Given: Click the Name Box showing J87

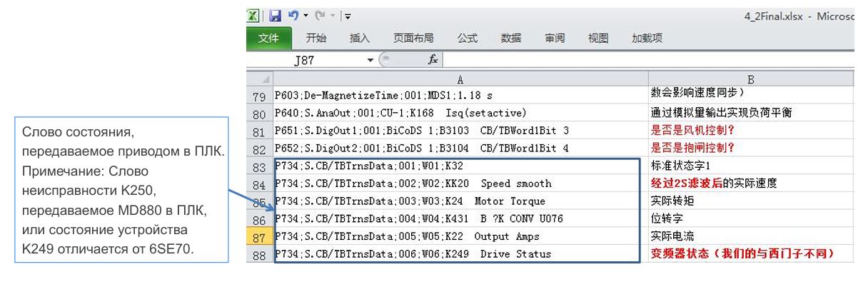Looking at the screenshot, I should (x=321, y=61).
